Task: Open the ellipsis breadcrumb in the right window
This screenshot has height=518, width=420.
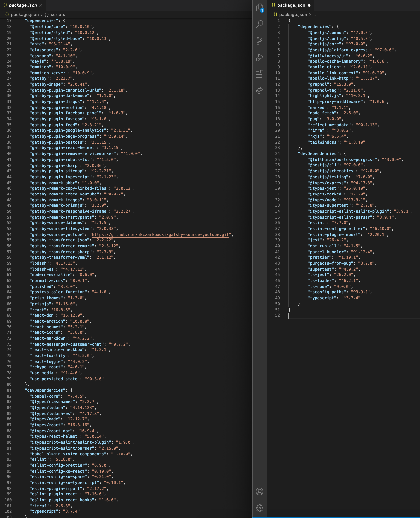Action: pyautogui.click(x=314, y=15)
